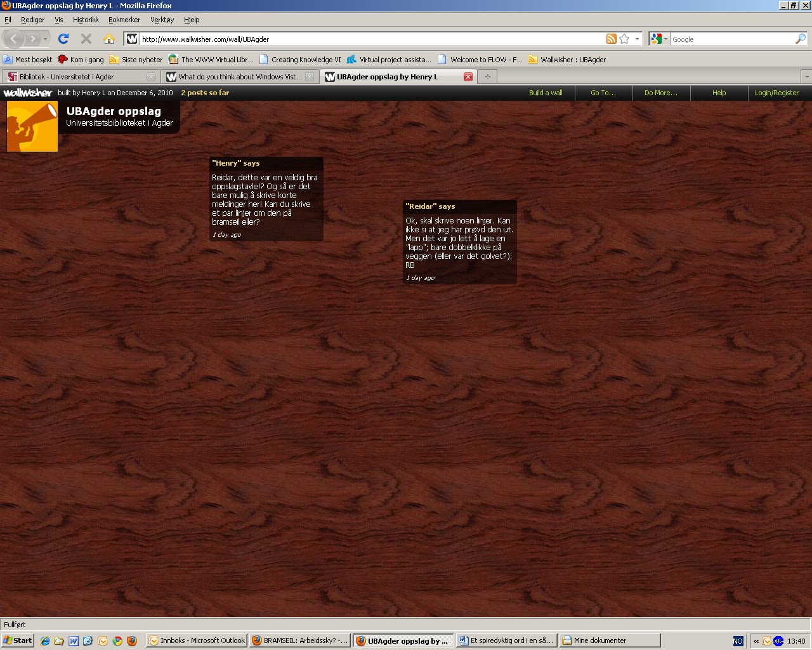
Task: Click the Help link in wallwisher bar
Action: [719, 93]
